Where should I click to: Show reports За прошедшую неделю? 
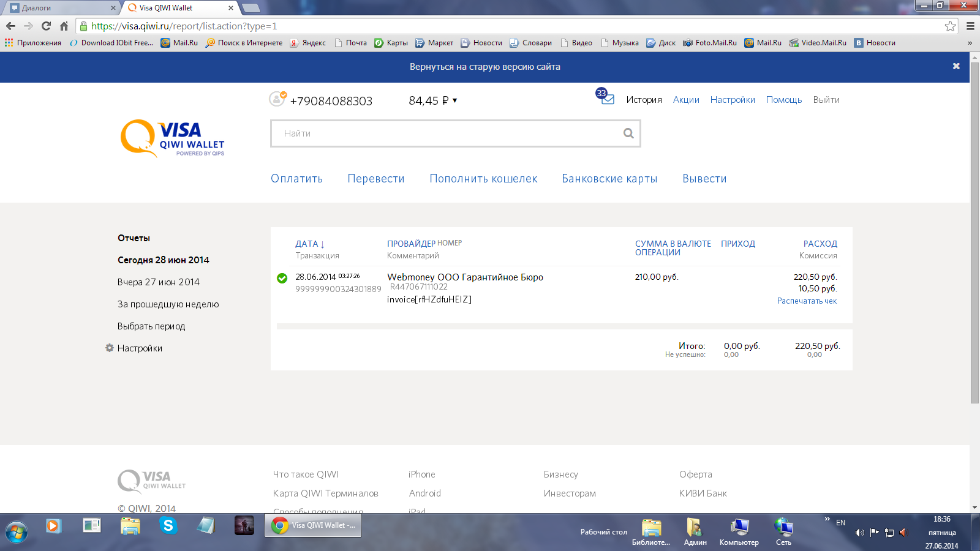coord(168,304)
